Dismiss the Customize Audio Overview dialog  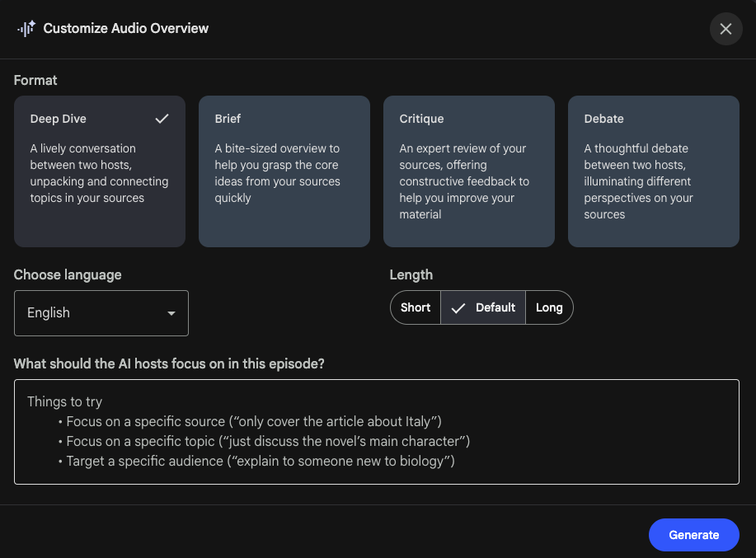pos(725,29)
